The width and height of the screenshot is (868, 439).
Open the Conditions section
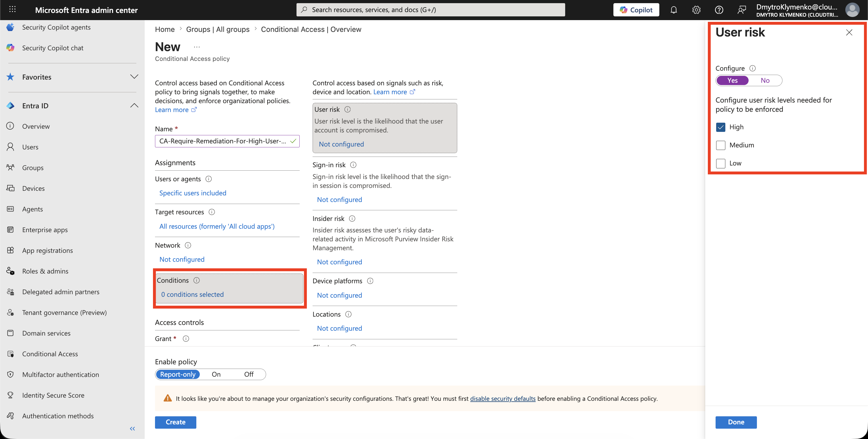[x=229, y=288]
